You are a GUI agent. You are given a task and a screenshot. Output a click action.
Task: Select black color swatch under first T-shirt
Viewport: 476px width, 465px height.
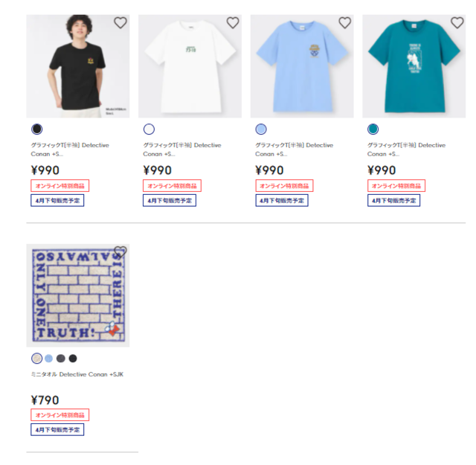point(36,129)
